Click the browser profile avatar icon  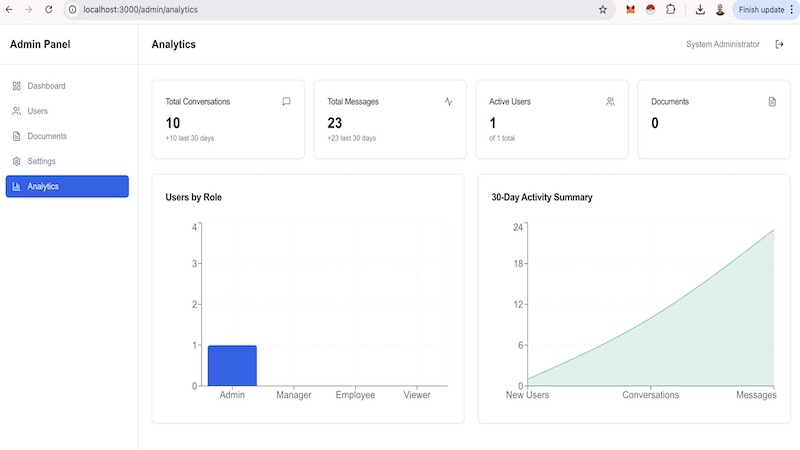tap(720, 9)
